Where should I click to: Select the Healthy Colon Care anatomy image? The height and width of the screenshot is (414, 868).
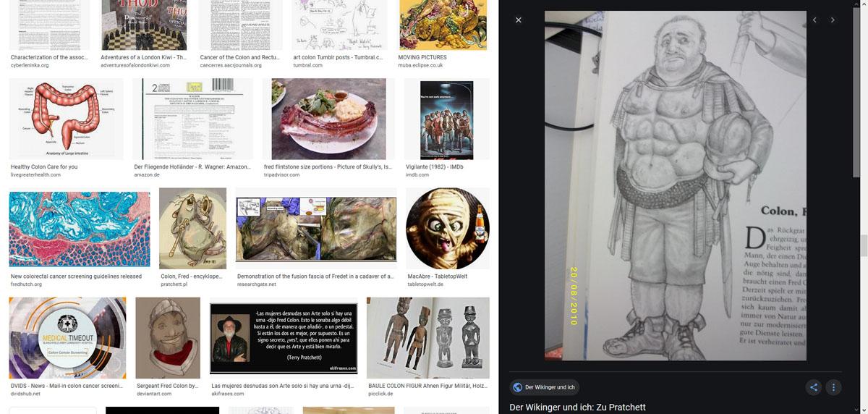pos(66,119)
